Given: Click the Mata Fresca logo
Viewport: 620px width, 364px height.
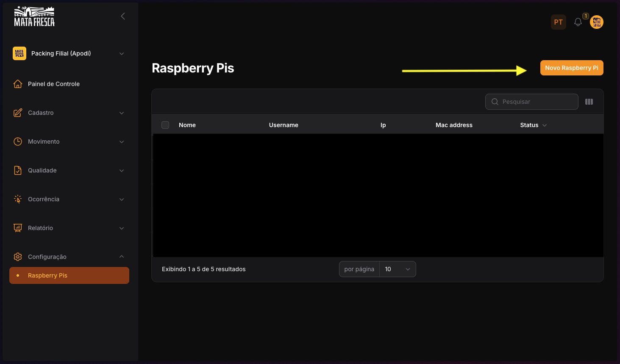Looking at the screenshot, I should point(34,17).
